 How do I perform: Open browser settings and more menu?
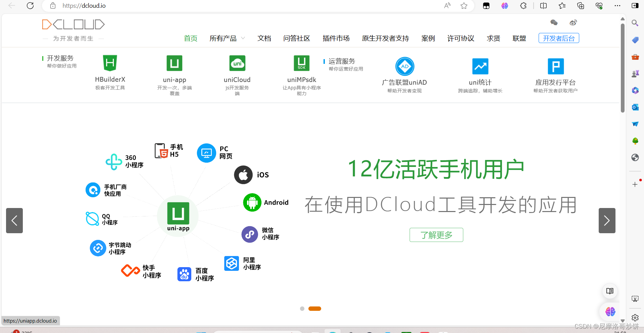click(617, 6)
